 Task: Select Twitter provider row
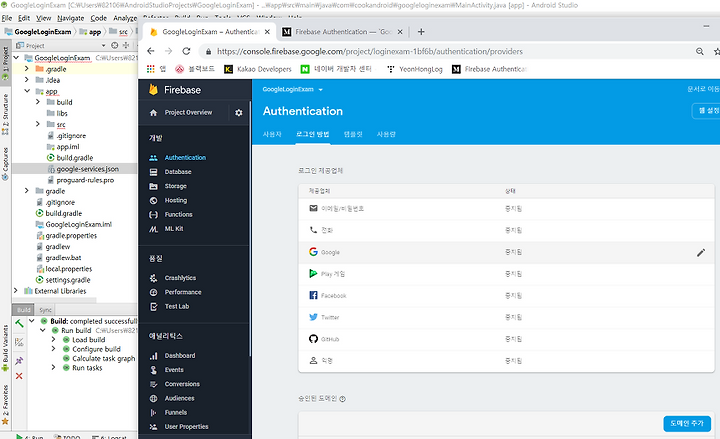(506, 317)
